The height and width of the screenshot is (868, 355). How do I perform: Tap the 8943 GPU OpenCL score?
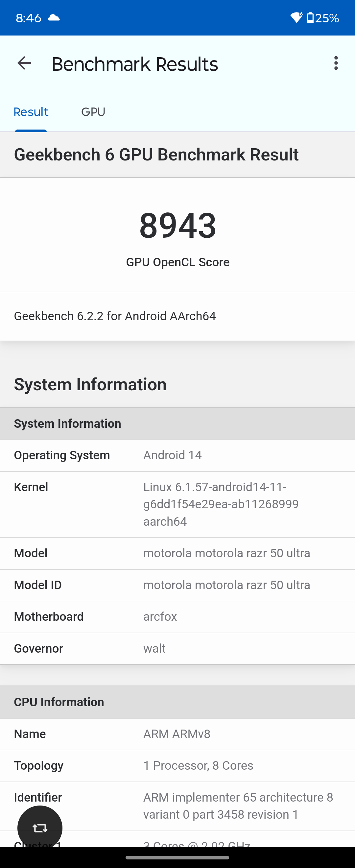177,225
